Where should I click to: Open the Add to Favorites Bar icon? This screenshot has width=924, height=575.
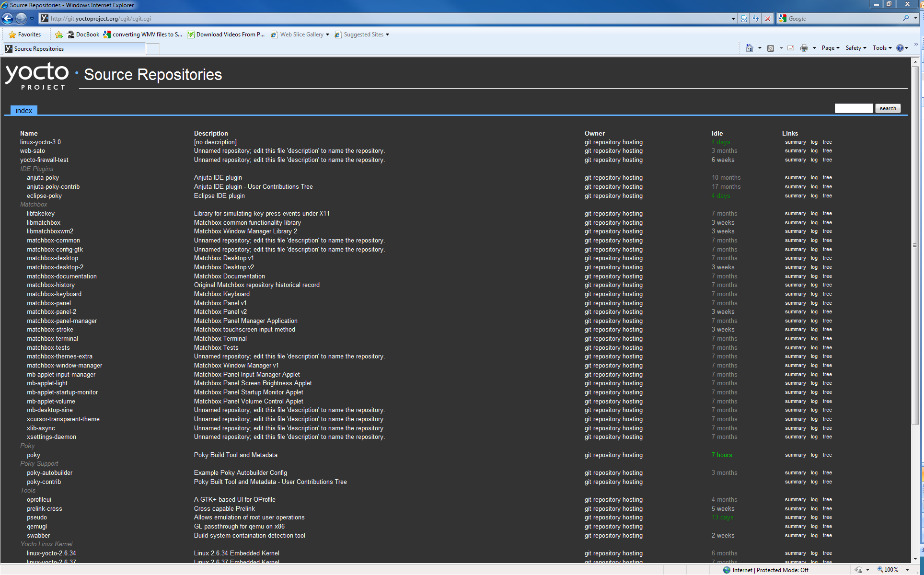59,34
